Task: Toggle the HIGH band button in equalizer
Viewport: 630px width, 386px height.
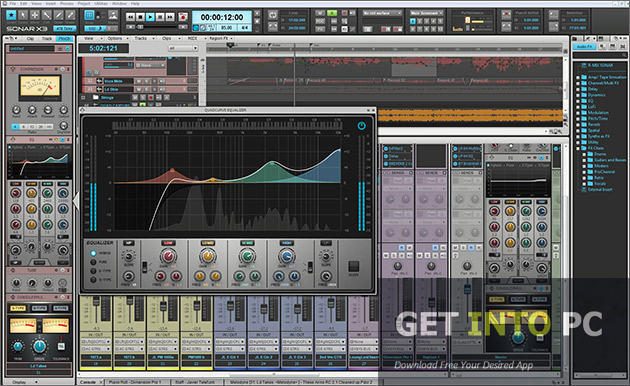Action: click(286, 243)
